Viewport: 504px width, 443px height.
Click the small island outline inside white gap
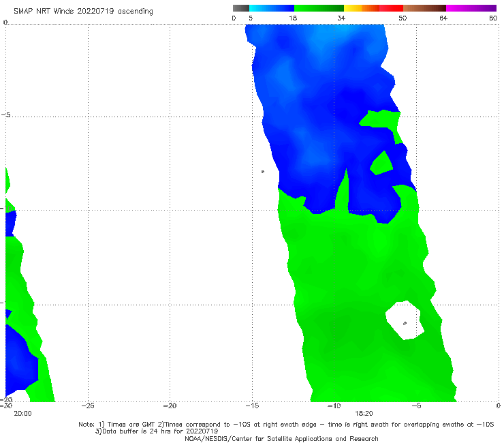pos(405,323)
